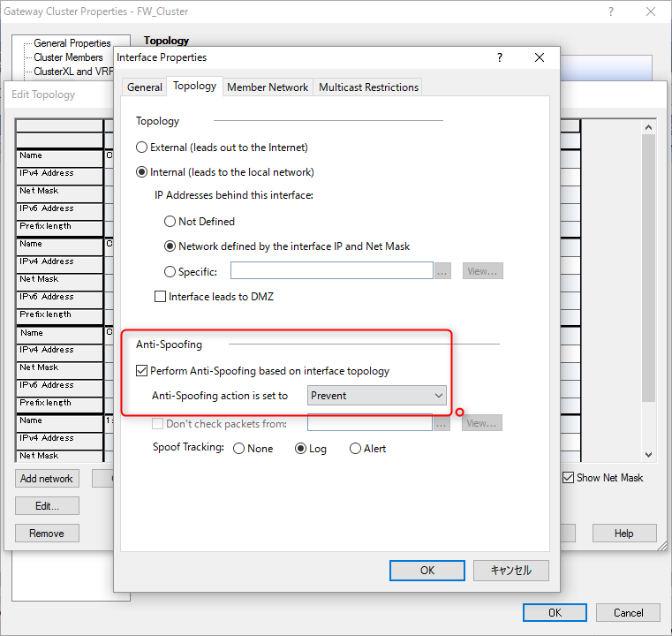
Task: Click the topology vertical scrollbar thumb
Action: 648,269
